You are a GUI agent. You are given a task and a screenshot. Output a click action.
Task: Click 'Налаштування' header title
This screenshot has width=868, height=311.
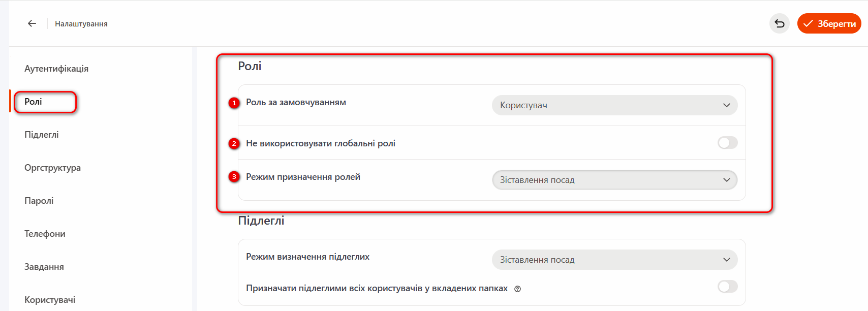coord(81,24)
